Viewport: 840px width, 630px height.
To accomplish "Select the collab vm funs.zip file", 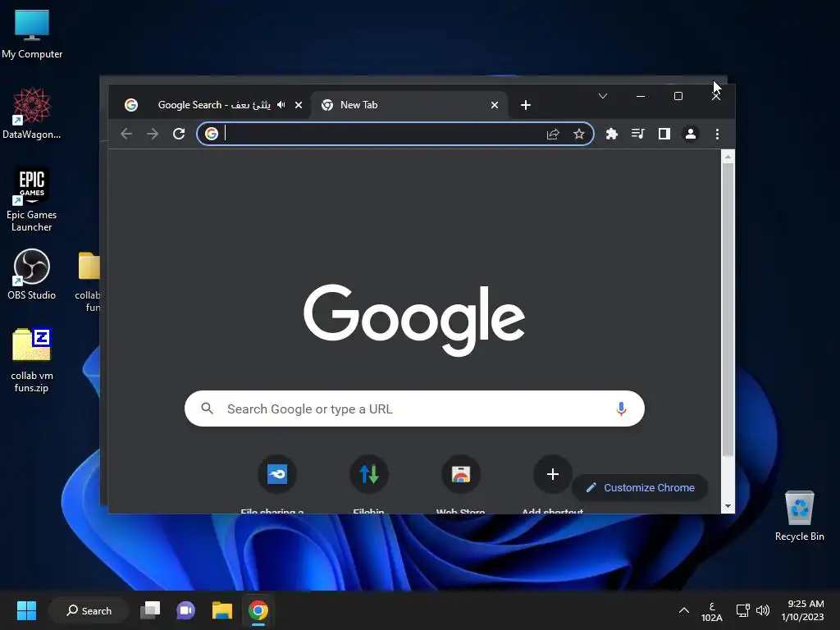I will (32, 360).
